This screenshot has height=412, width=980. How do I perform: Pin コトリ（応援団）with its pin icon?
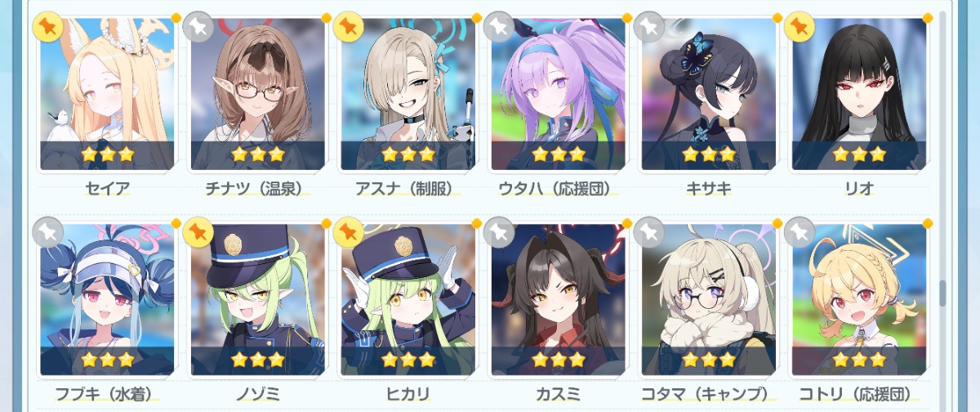coord(800,232)
